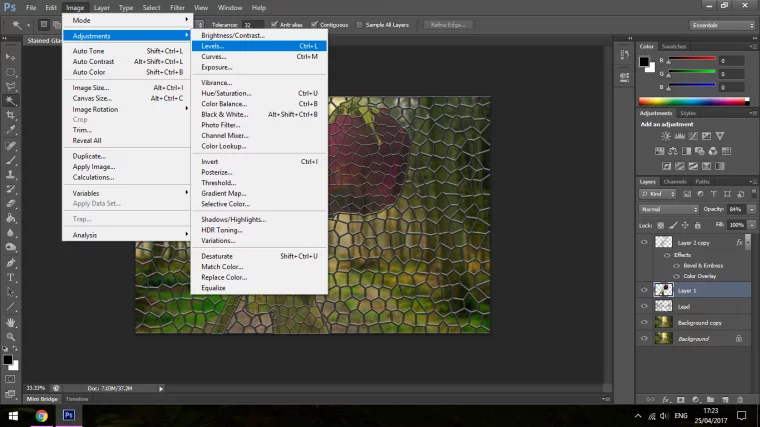Select the Move tool
Screen dimensions: 760x427
pos(10,57)
